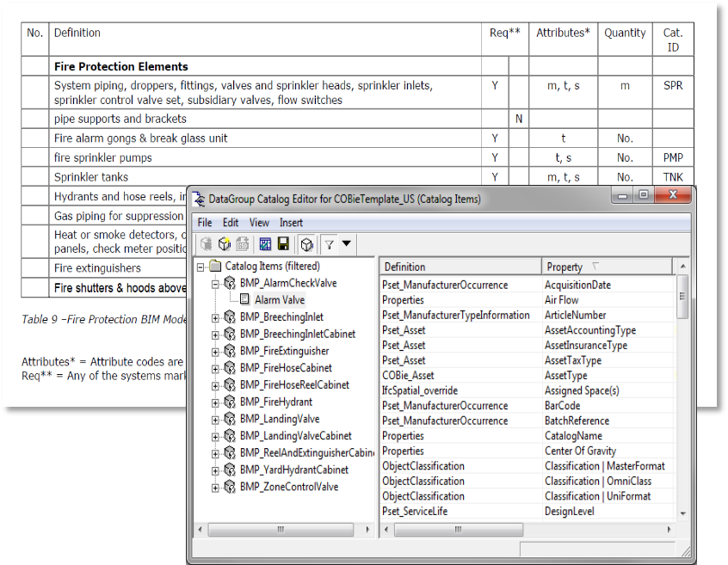The image size is (728, 565).
Task: Click the Catalog Editor title bar app icon
Action: pos(199,199)
